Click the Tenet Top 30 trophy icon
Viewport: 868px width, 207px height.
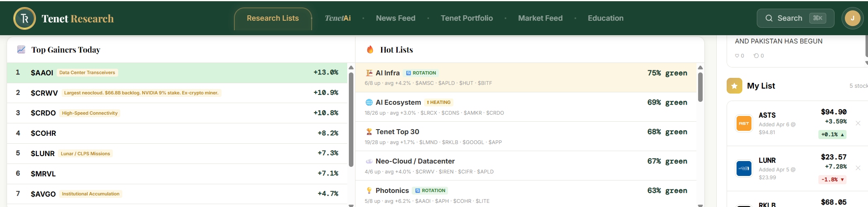(369, 132)
